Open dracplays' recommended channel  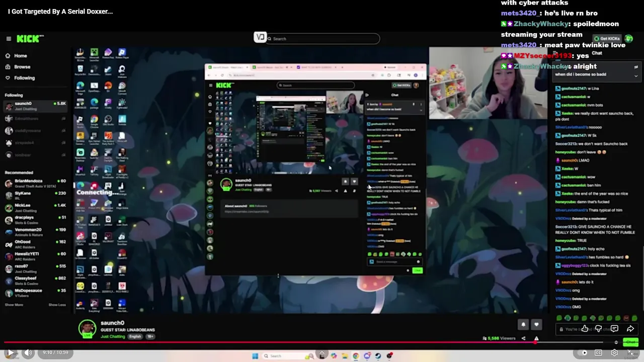coord(35,220)
